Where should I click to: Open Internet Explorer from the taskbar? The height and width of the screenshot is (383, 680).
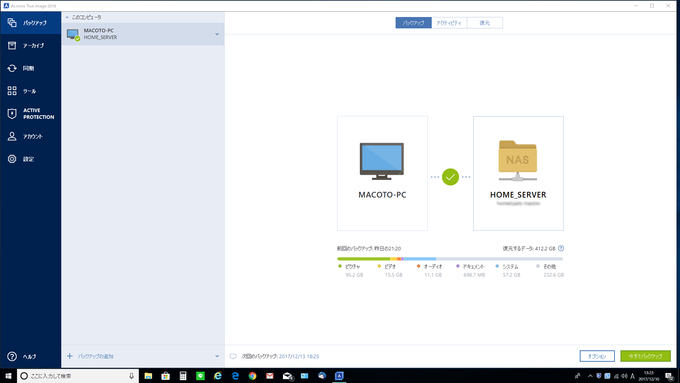218,376
